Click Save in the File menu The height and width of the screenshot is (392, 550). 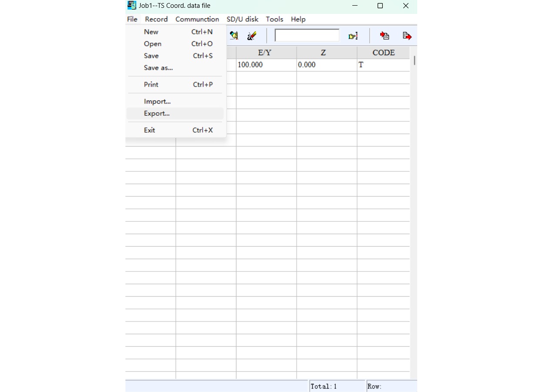[151, 56]
